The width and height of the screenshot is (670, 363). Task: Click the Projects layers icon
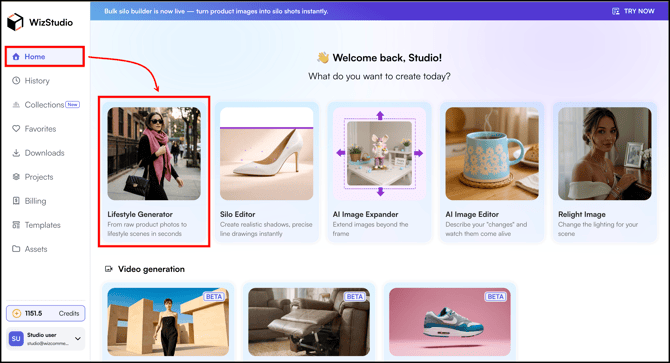pos(16,177)
